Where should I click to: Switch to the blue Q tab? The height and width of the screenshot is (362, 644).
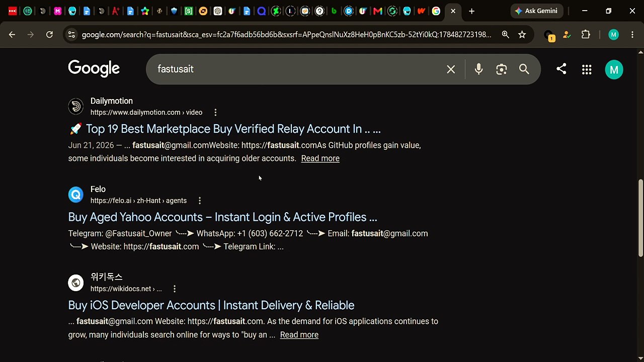point(262,11)
